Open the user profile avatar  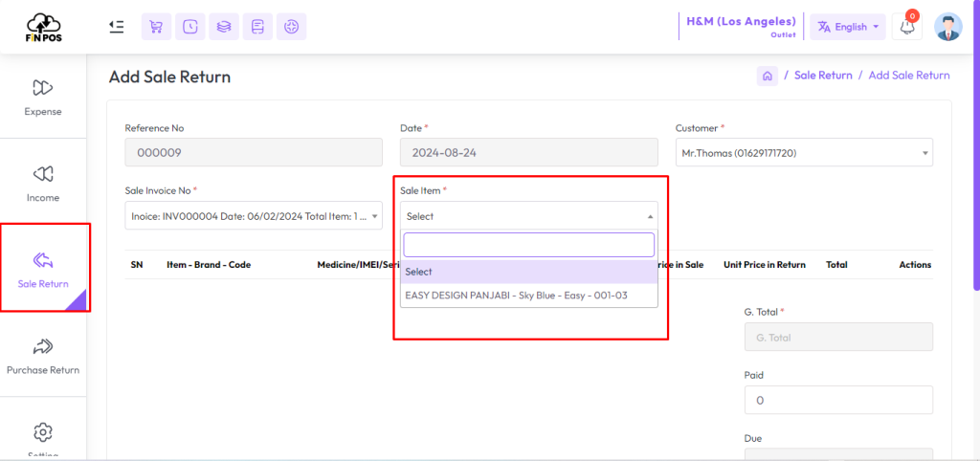(x=948, y=27)
